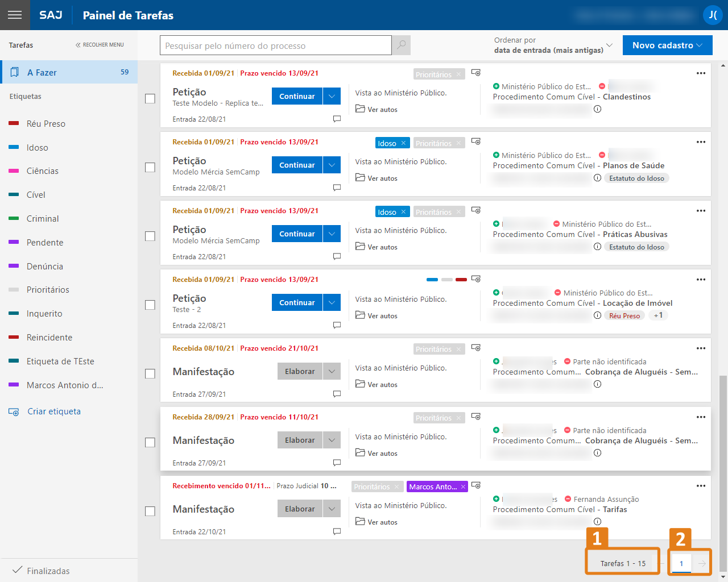
Task: Open more options ellipsis on Tarifas card
Action: click(701, 486)
